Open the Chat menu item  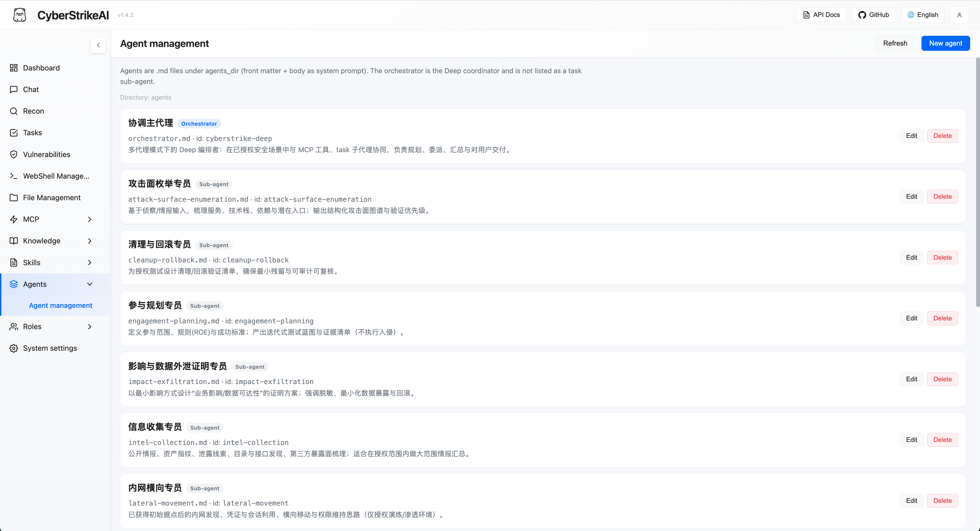coord(31,89)
